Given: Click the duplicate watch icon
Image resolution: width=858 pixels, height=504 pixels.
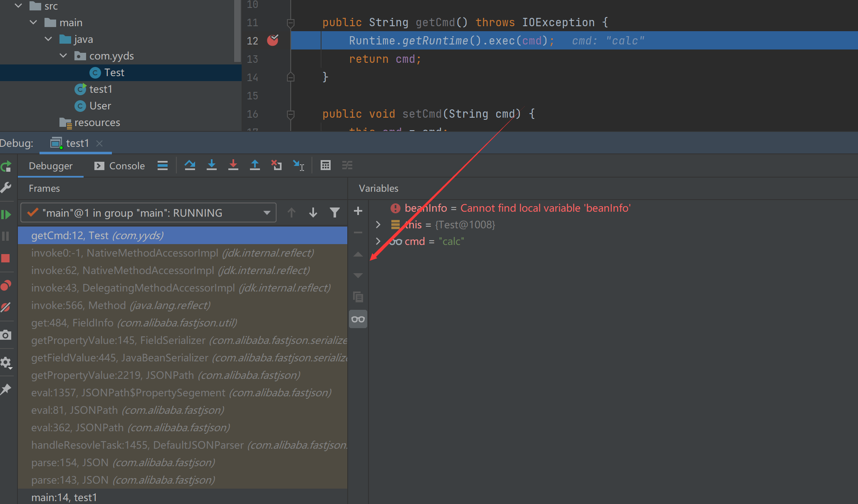Looking at the screenshot, I should click(358, 297).
